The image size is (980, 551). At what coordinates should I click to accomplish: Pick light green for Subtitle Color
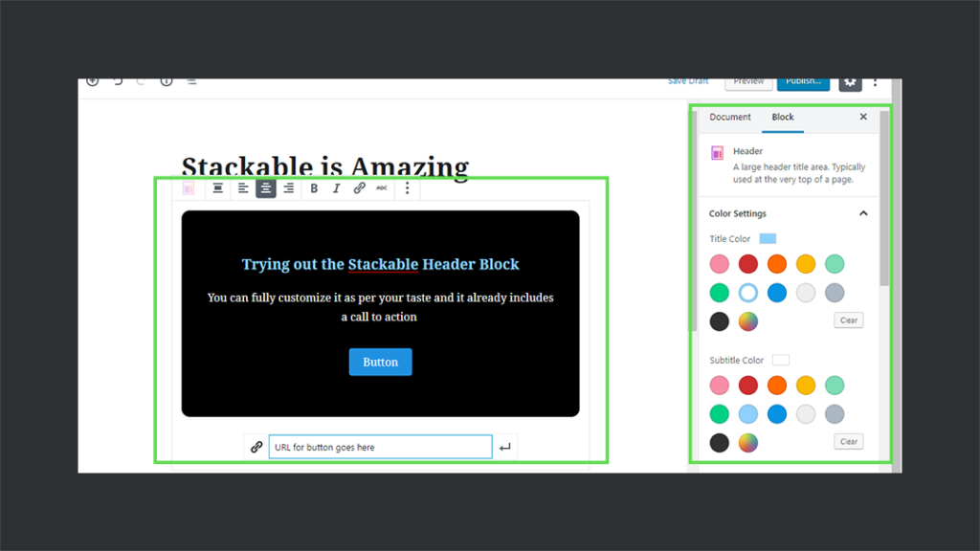[x=835, y=386]
